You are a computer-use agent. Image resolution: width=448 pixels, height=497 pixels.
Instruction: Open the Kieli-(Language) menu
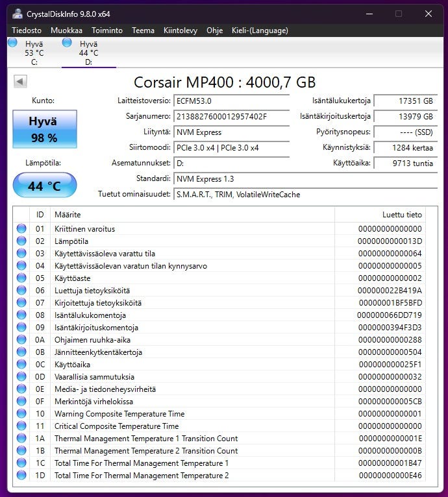pos(260,30)
